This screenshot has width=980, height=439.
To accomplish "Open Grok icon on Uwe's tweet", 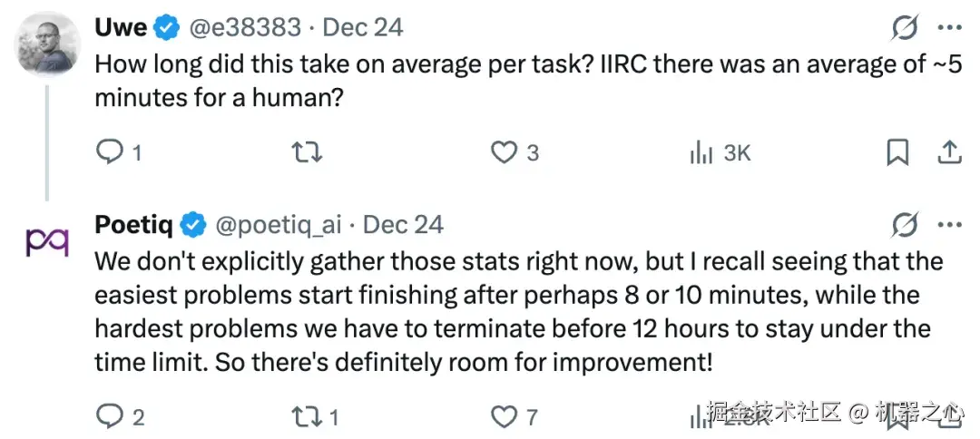I will tap(905, 29).
